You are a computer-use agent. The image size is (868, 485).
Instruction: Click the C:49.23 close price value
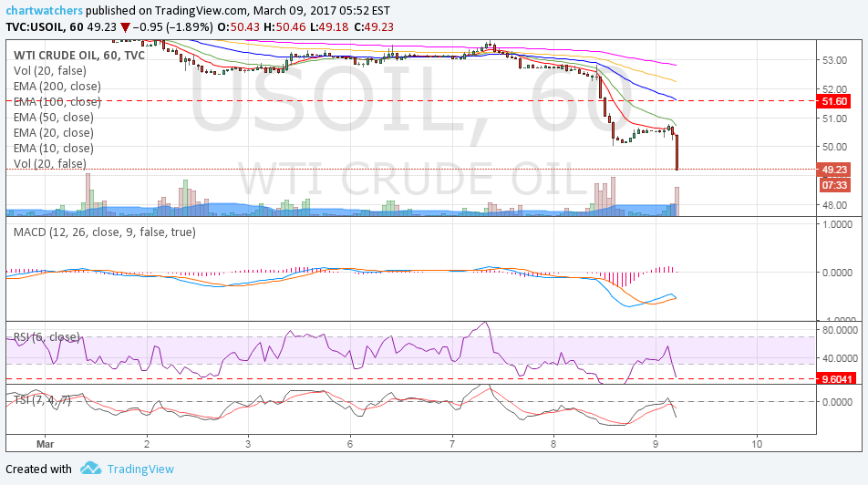(374, 27)
